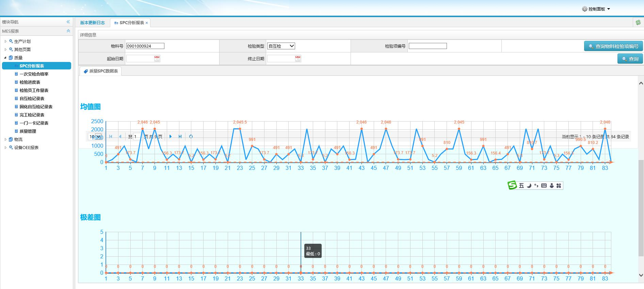
Task: Click the next page arrow in pagination
Action: tap(171, 137)
